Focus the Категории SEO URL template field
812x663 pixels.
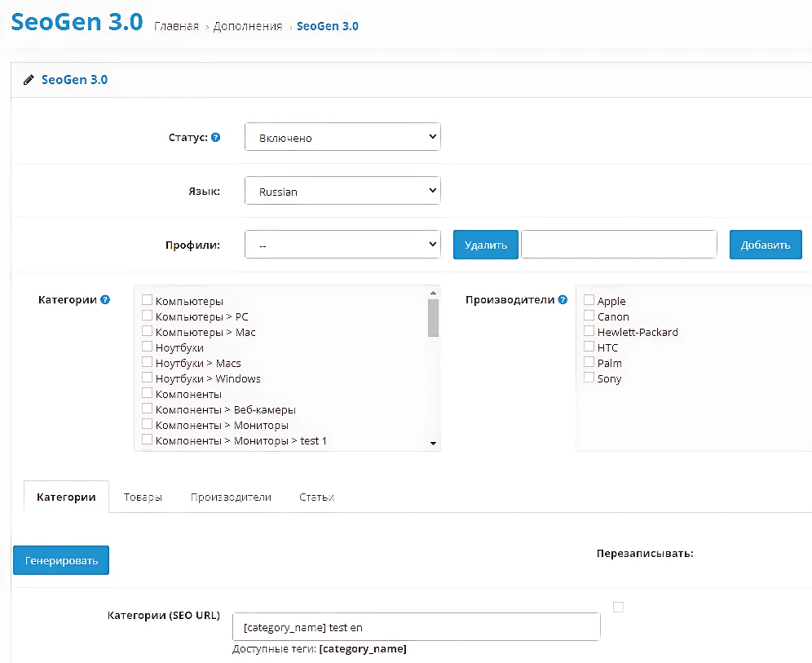[x=417, y=627]
